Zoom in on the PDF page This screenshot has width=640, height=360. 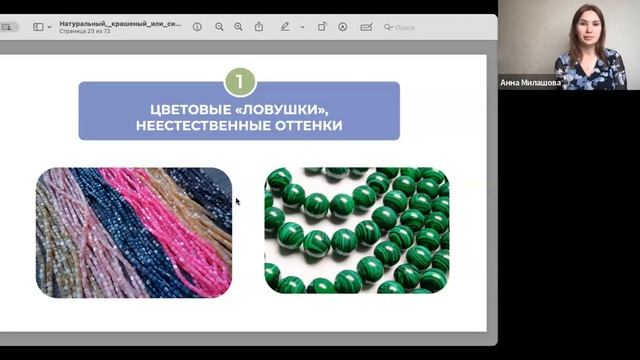[238, 27]
